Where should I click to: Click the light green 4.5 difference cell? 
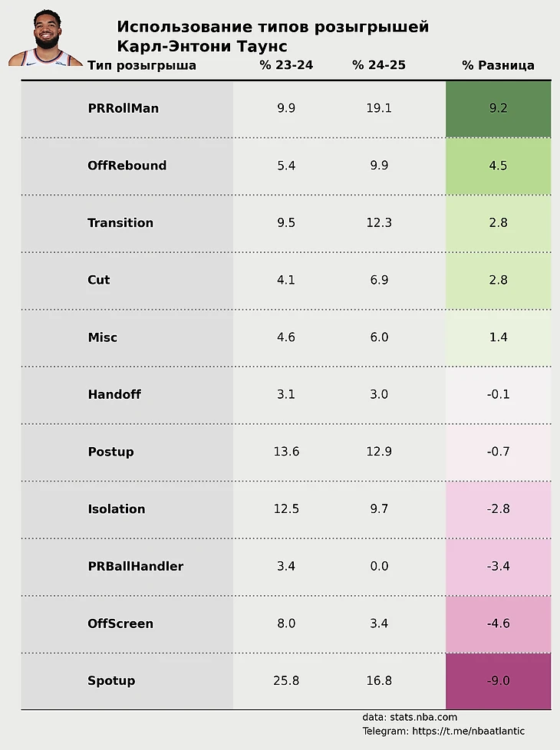point(498,166)
